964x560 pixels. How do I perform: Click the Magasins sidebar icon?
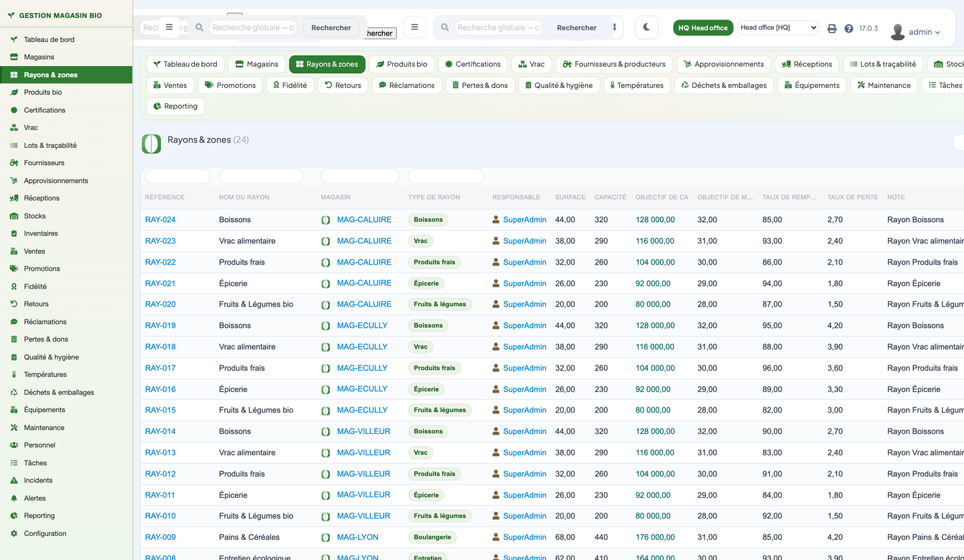(x=13, y=57)
